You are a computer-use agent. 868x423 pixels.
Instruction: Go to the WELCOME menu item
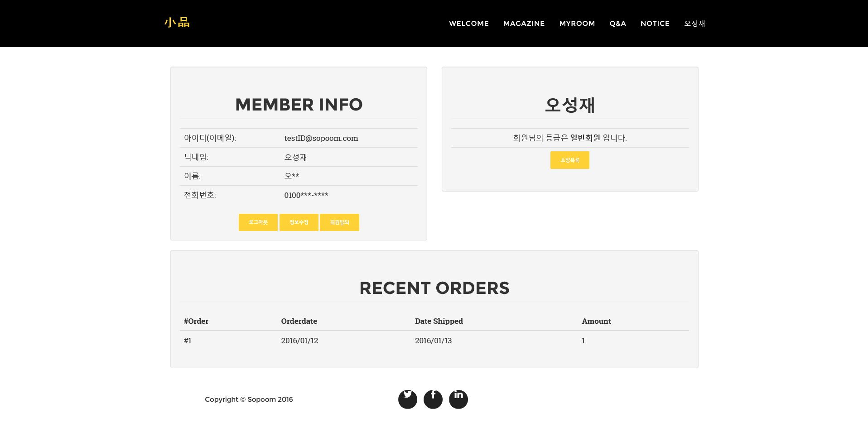tap(468, 24)
